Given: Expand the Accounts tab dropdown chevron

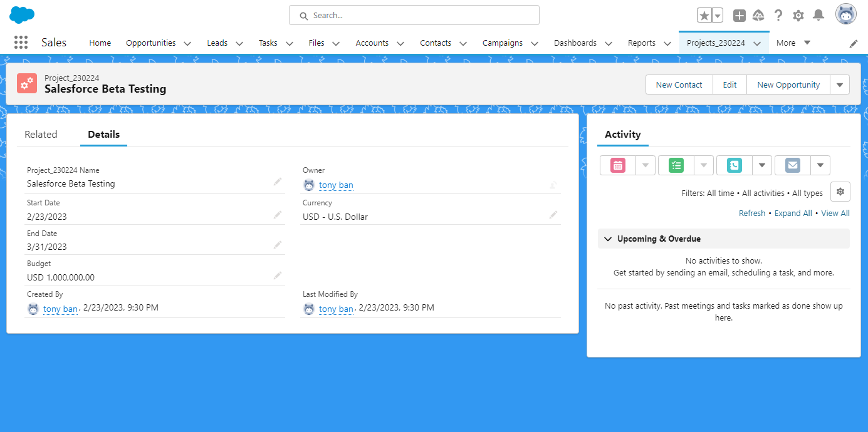Looking at the screenshot, I should (400, 43).
